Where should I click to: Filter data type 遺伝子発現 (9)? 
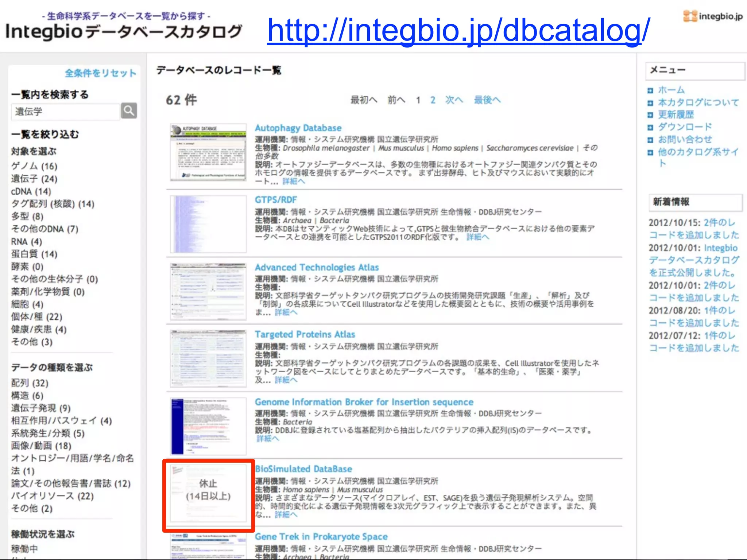pos(41,408)
